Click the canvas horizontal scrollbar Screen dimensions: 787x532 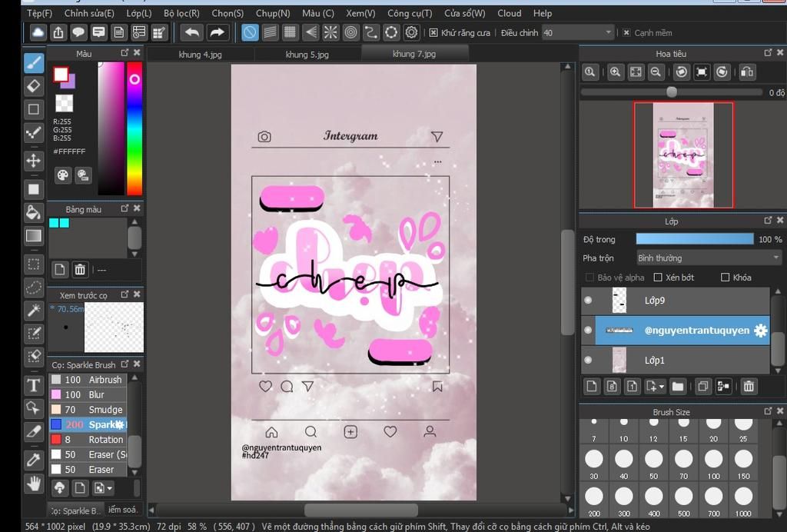coord(361,510)
